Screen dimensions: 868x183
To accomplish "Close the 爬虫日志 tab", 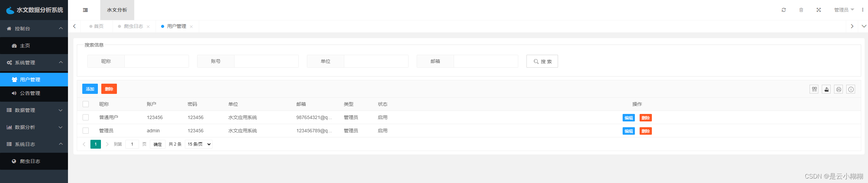I will pos(148,27).
